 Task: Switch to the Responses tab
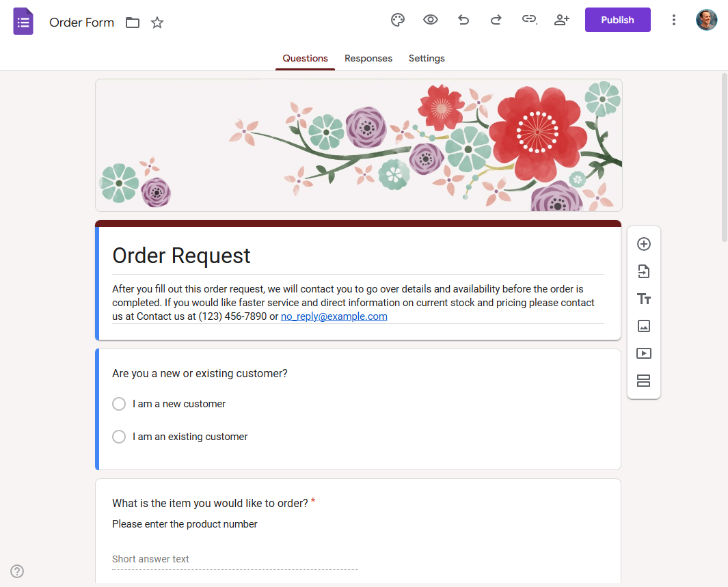pos(368,59)
